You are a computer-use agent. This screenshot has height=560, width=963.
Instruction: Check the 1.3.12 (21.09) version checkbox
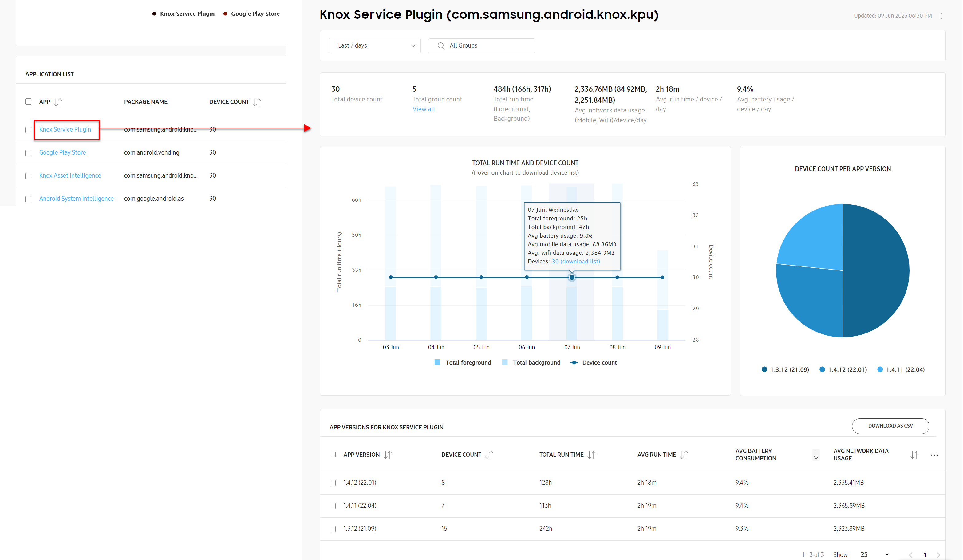point(333,529)
